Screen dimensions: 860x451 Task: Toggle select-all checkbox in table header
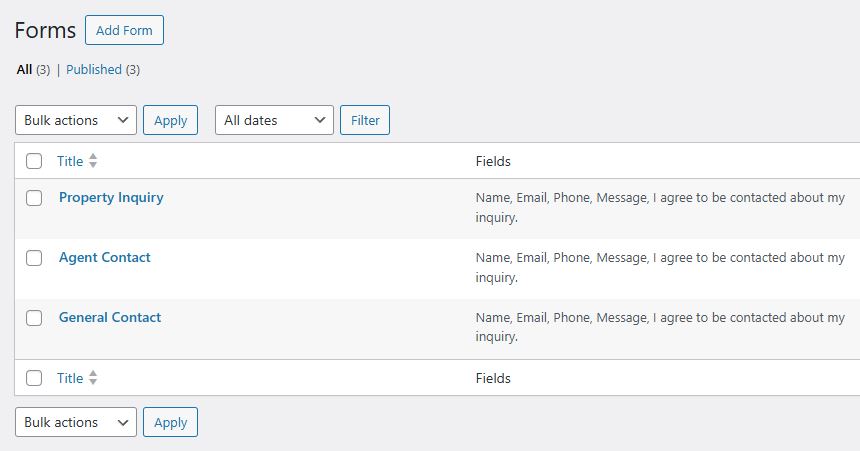click(x=34, y=161)
